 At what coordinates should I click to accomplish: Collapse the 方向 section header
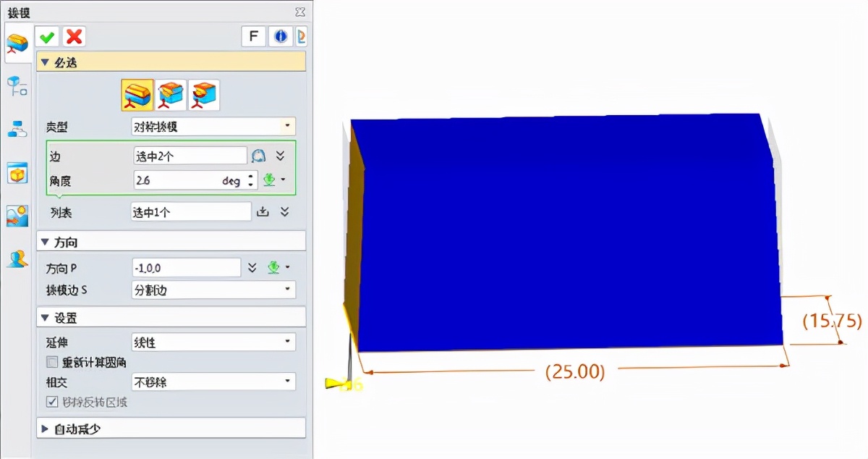[x=171, y=241]
